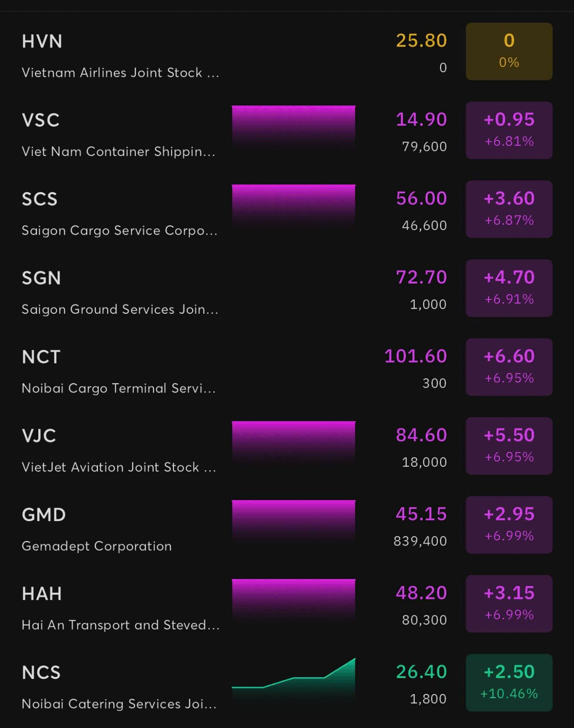Viewport: 574px width, 728px height.
Task: Click the SGN +6.91% change badge
Action: [509, 288]
